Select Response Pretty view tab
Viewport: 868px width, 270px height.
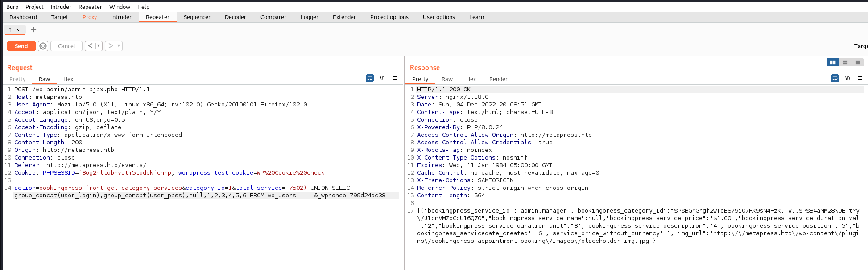(x=420, y=79)
